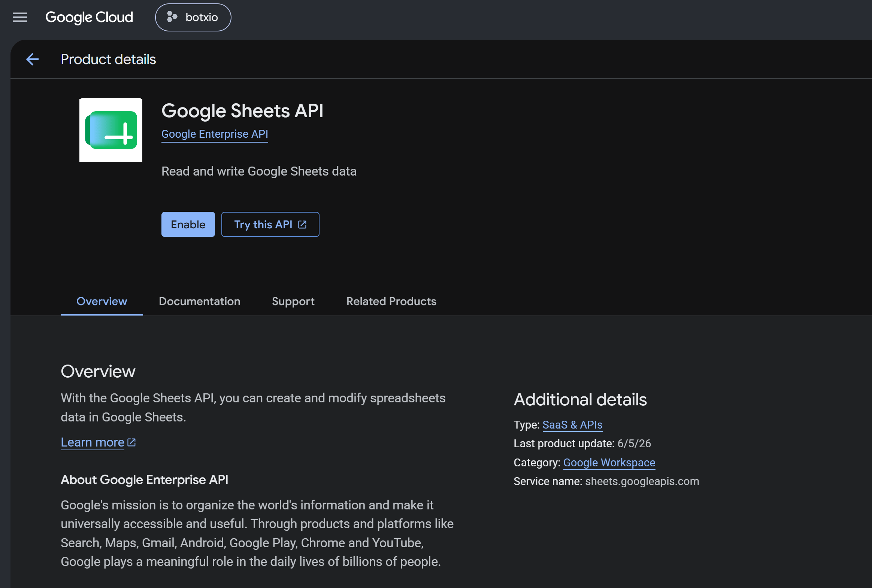Switch to the Documentation tab
This screenshot has height=588, width=872.
pos(200,301)
